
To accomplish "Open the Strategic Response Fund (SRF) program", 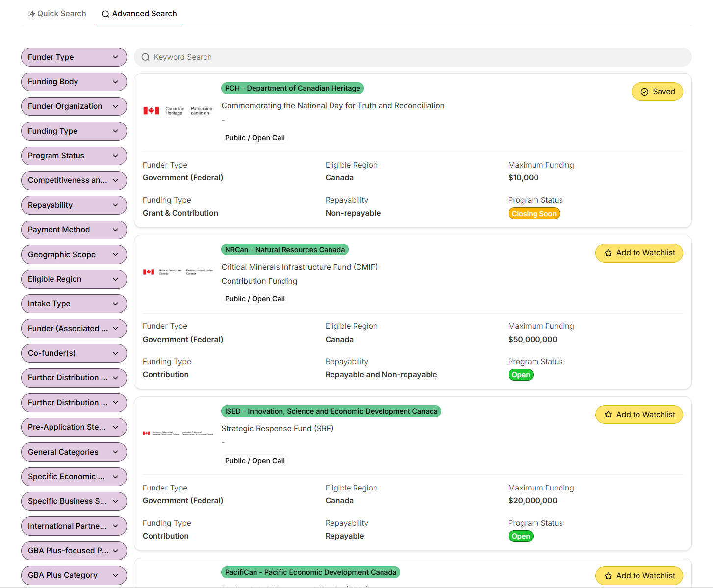I will 278,429.
